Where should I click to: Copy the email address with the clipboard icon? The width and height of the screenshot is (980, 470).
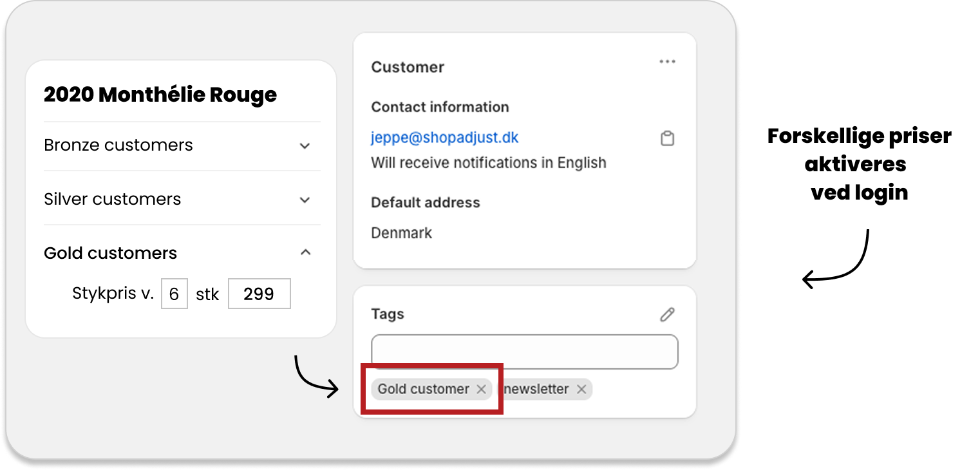(667, 138)
